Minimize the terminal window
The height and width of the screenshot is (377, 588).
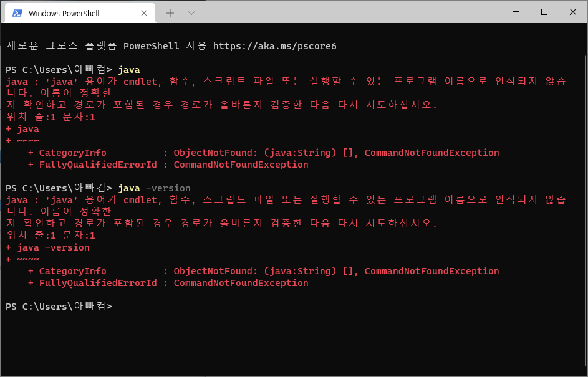516,12
